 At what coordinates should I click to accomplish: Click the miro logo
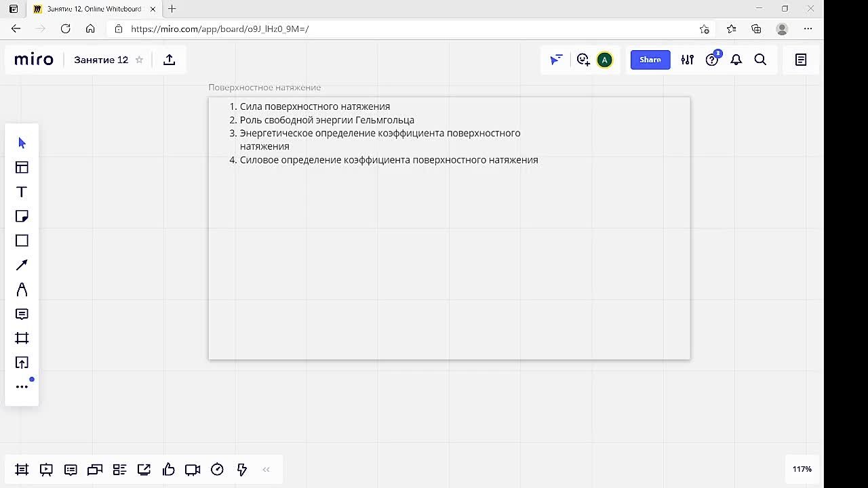pyautogui.click(x=34, y=60)
